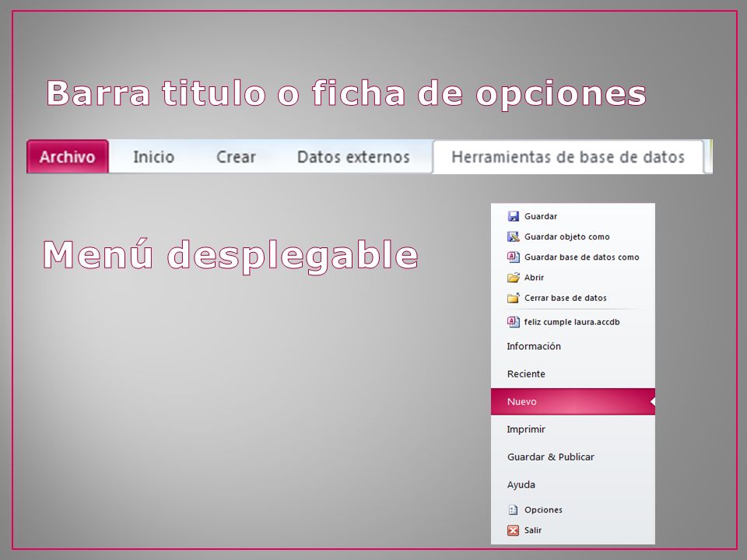Choose Guardar in the Archivo menu
The height and width of the screenshot is (560, 747).
[x=540, y=216]
